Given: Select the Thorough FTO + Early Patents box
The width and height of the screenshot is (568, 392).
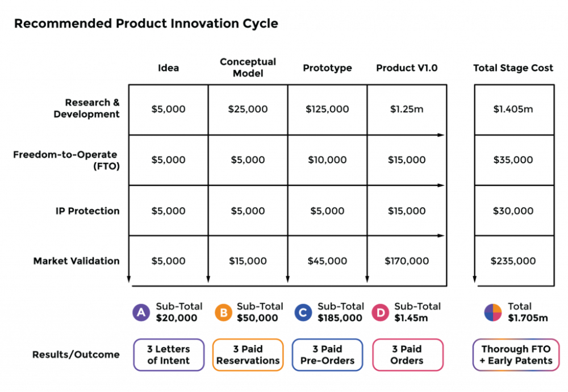Looking at the screenshot, I should point(516,355).
